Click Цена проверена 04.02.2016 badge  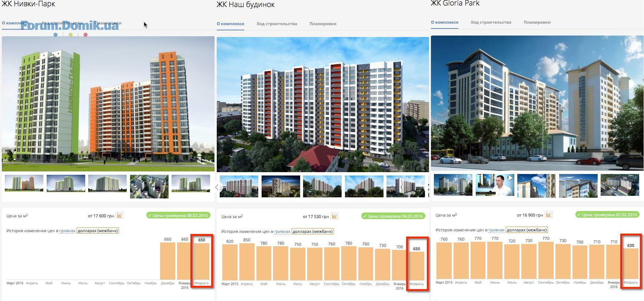393,216
